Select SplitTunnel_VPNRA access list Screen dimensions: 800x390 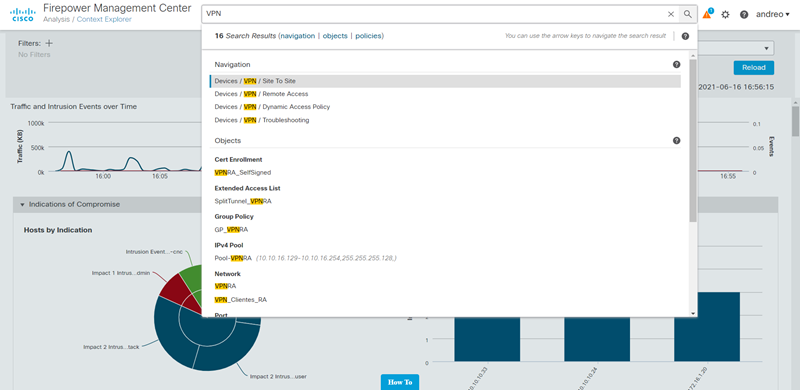coord(243,201)
